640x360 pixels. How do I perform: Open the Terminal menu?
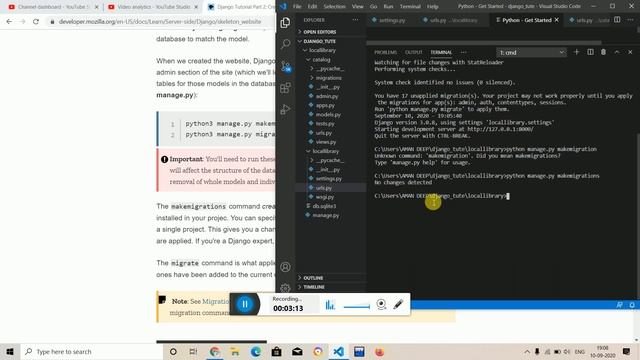[x=410, y=7]
